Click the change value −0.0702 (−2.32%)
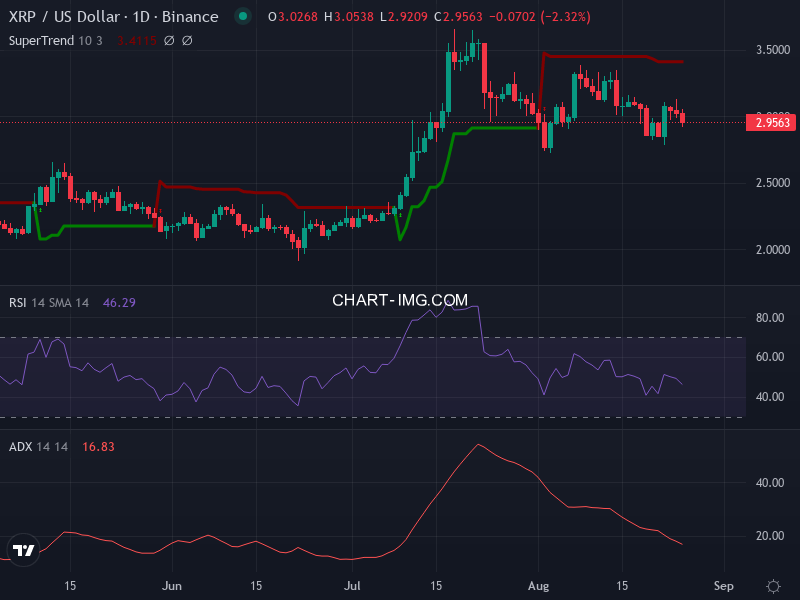800x600 pixels. tap(540, 17)
